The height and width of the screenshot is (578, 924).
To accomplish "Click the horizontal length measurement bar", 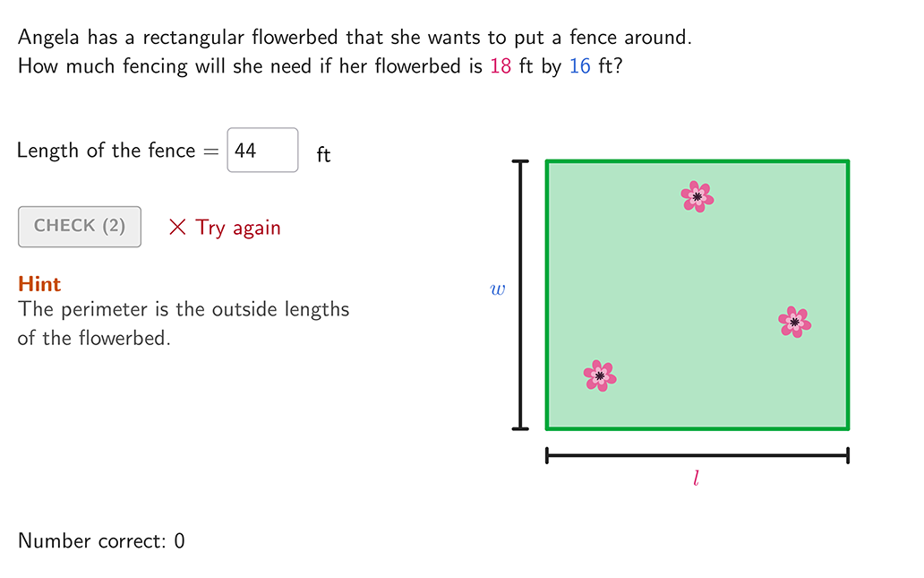I will coord(697,455).
